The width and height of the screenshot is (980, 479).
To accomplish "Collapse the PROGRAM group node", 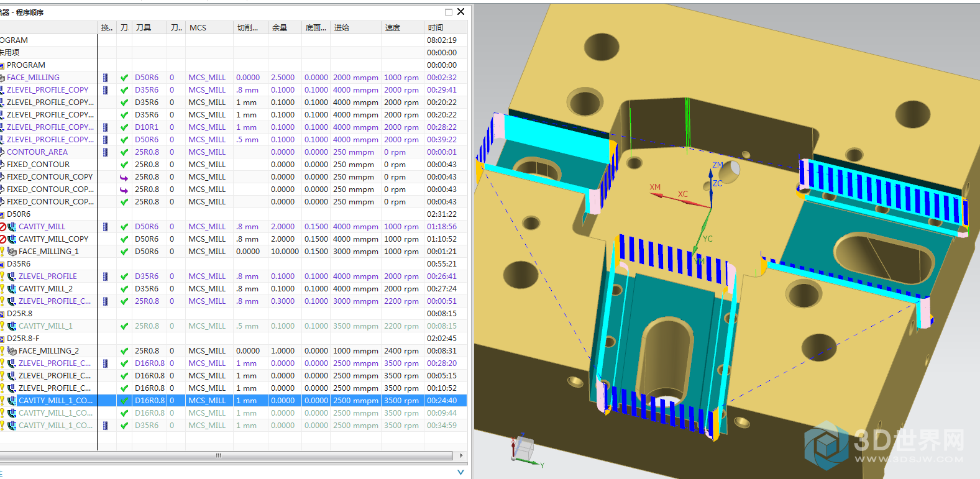I will 2,66.
